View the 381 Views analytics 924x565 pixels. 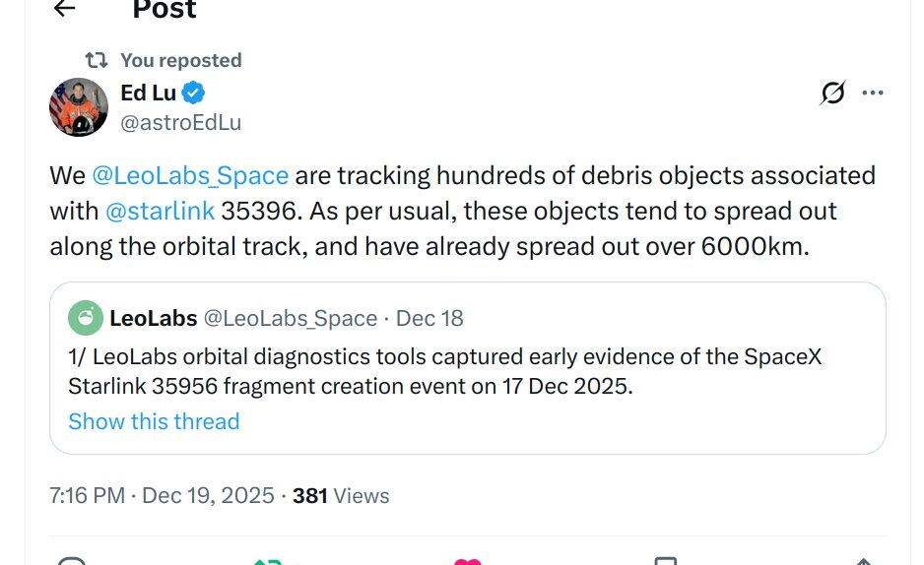click(x=341, y=495)
